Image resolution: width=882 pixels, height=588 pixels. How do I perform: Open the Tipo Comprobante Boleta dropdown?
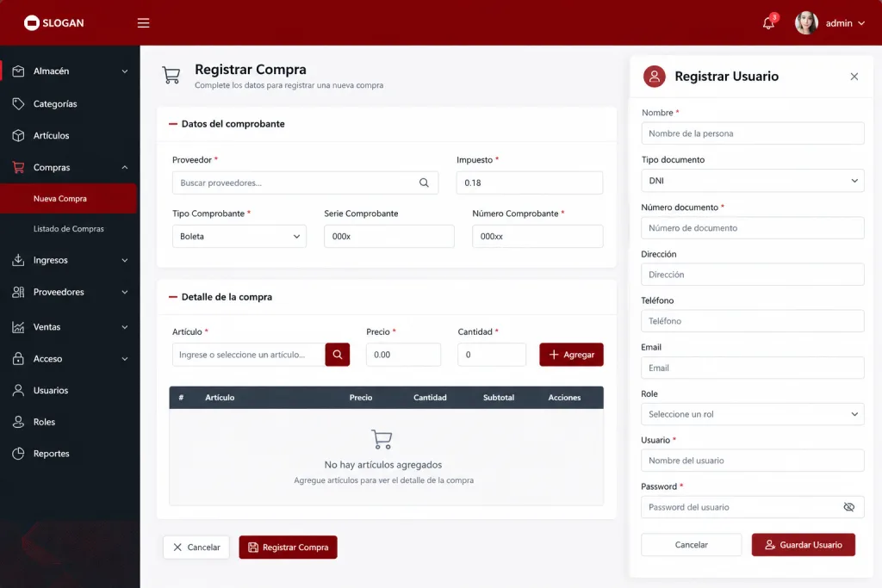point(239,236)
